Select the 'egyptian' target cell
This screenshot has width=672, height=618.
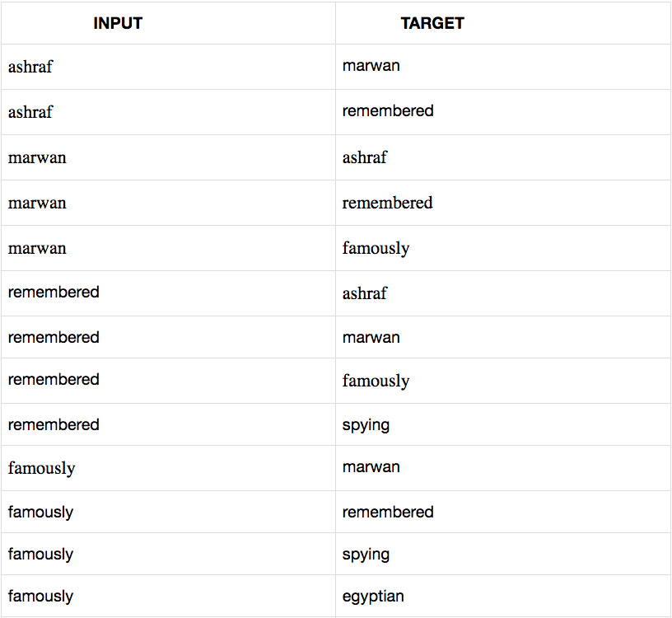click(373, 596)
